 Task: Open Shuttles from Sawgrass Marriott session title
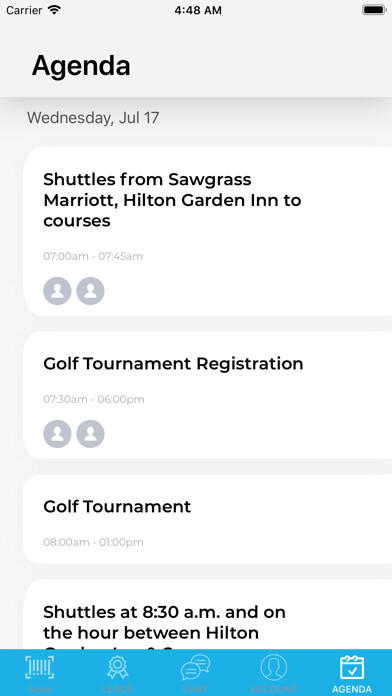pos(172,200)
